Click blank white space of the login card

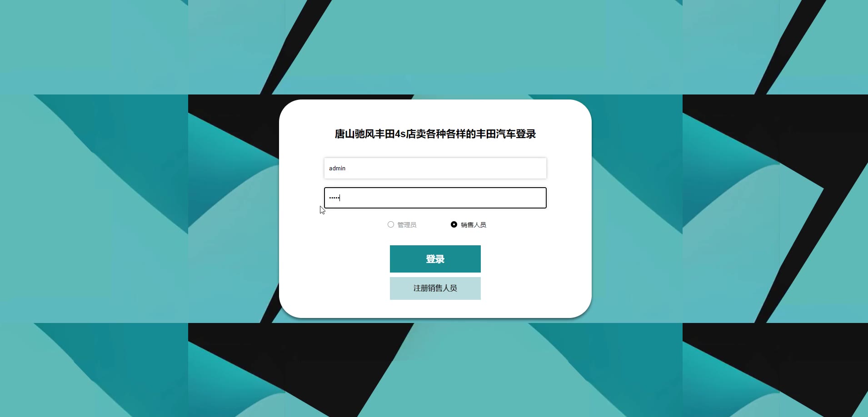pyautogui.click(x=318, y=273)
